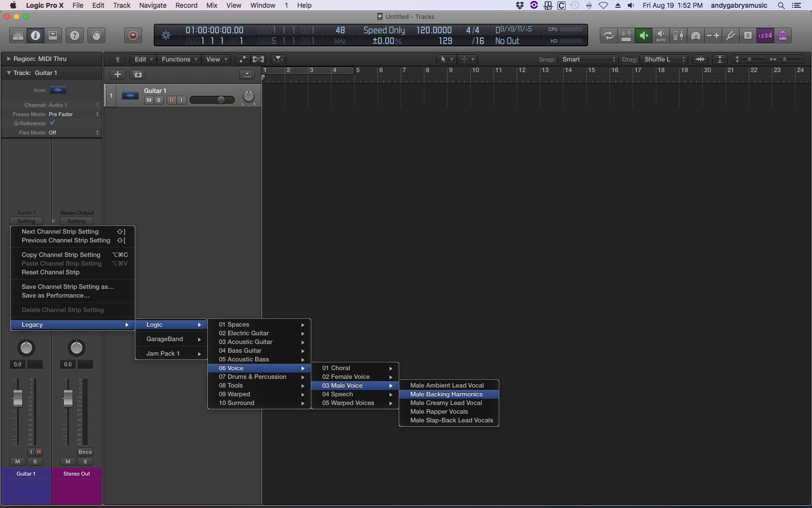Click the up-arrow button in tracks toolbar

point(117,59)
